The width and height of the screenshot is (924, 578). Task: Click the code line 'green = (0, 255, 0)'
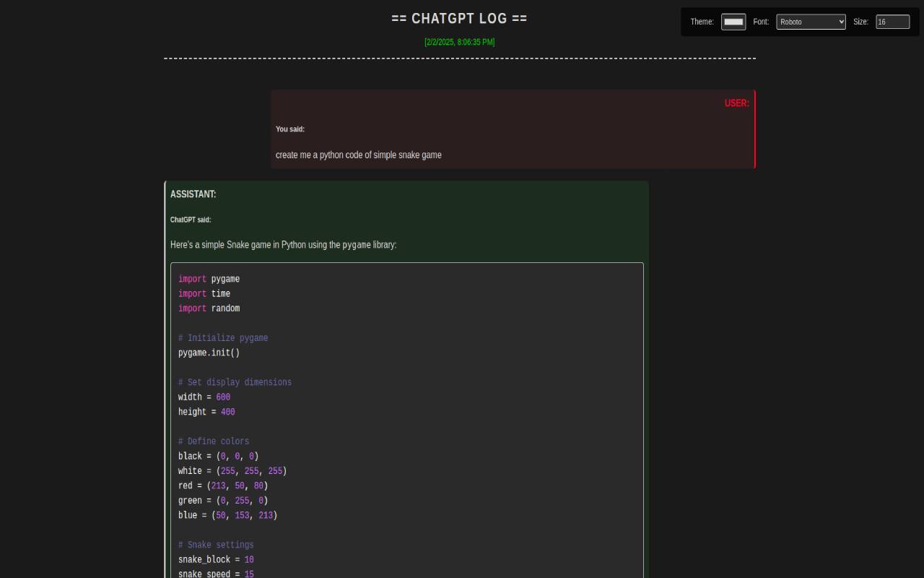(223, 501)
